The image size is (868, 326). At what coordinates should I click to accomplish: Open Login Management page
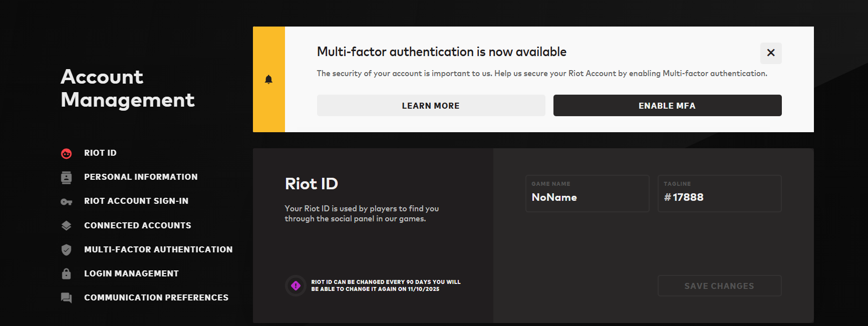(131, 273)
